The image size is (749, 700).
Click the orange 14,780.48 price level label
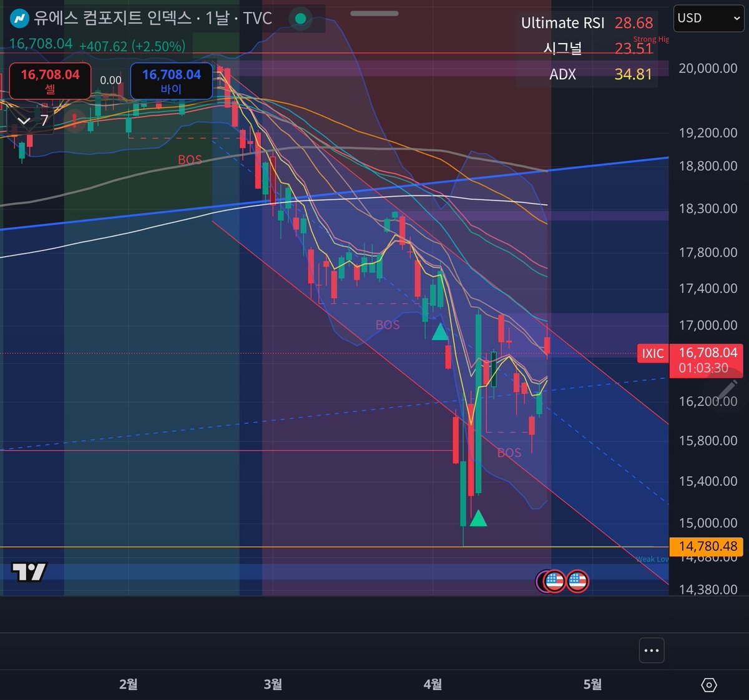[705, 546]
